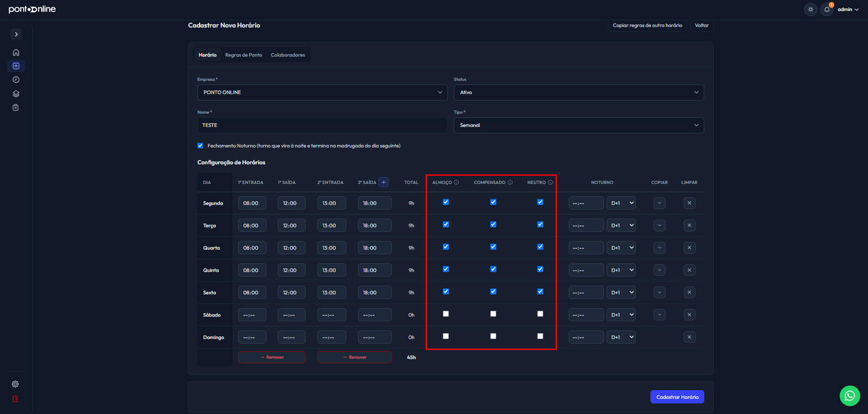
Task: Click the clock icon in left sidebar
Action: tap(16, 80)
